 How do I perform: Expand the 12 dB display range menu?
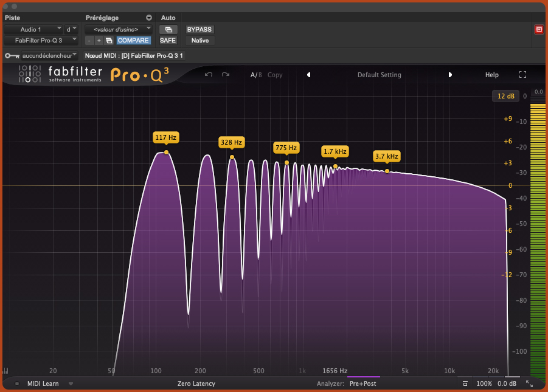point(505,96)
